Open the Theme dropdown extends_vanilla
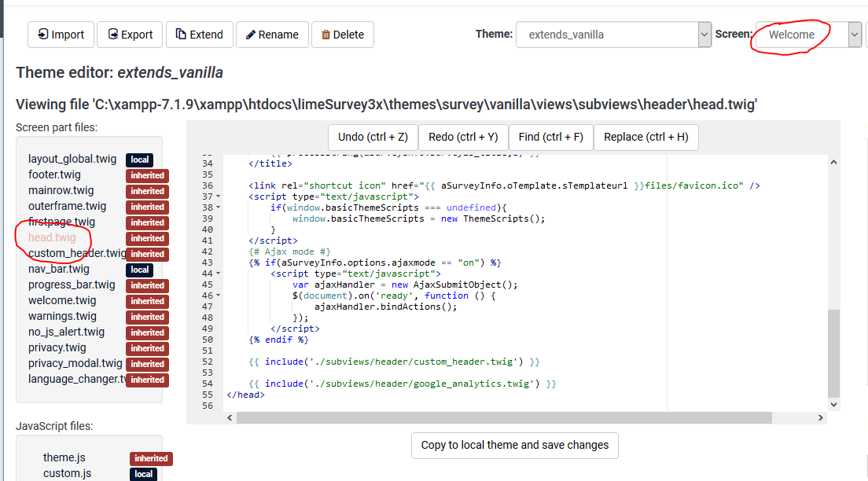868x481 pixels. (x=613, y=35)
